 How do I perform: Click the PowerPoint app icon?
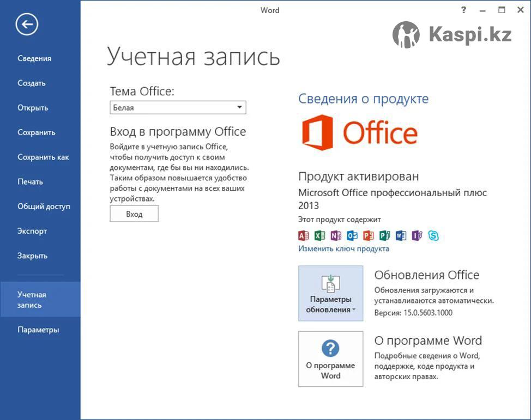(369, 235)
